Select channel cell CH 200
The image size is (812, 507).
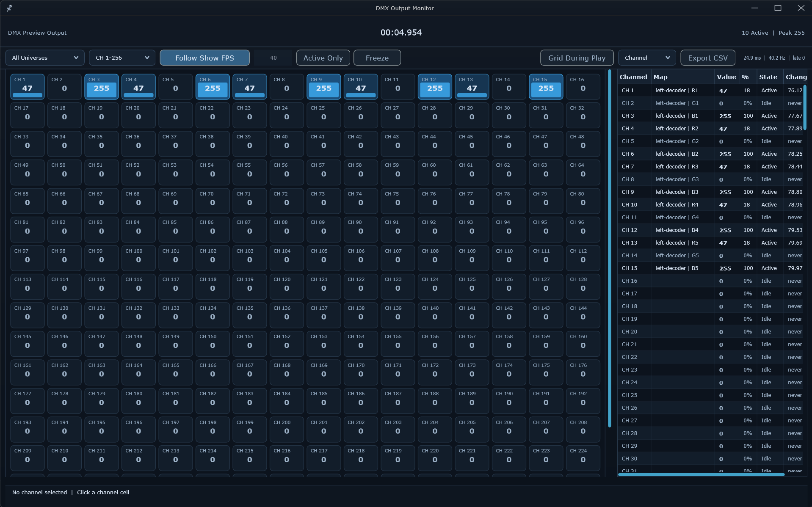[x=287, y=430]
